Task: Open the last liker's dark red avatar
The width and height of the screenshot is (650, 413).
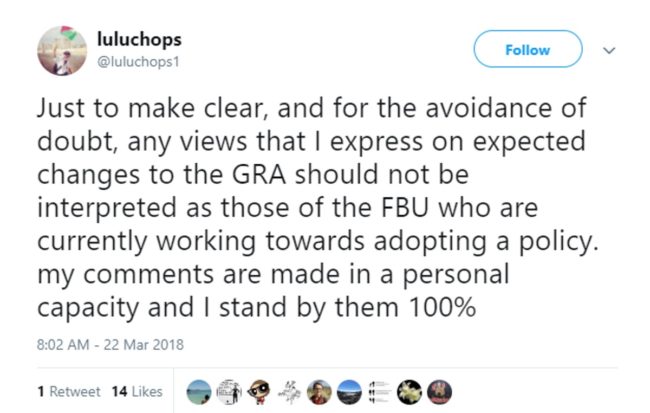Action: point(438,390)
